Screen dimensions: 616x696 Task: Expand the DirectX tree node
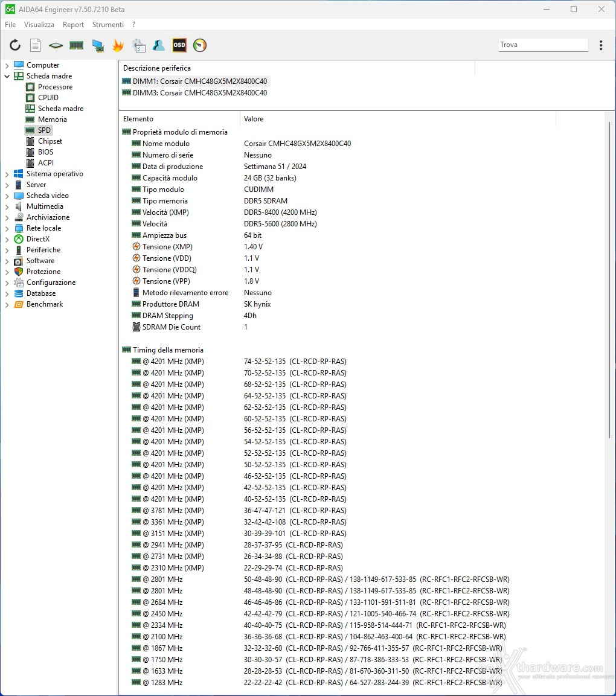[7, 240]
